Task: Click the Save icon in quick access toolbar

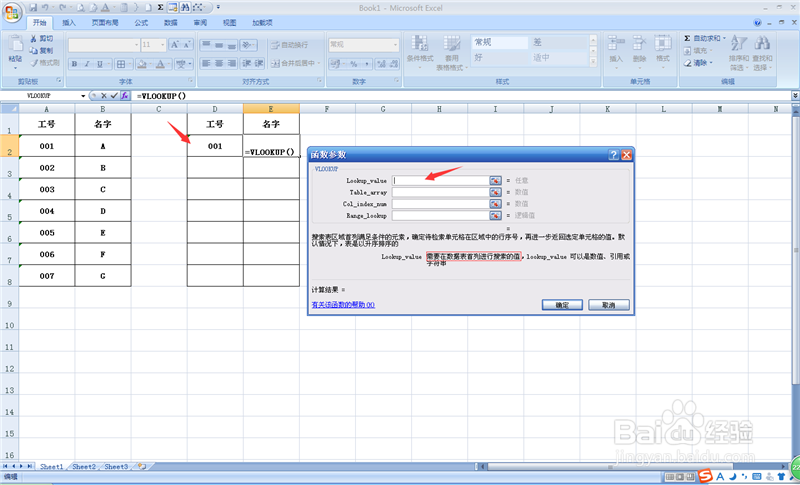Action: [33, 8]
